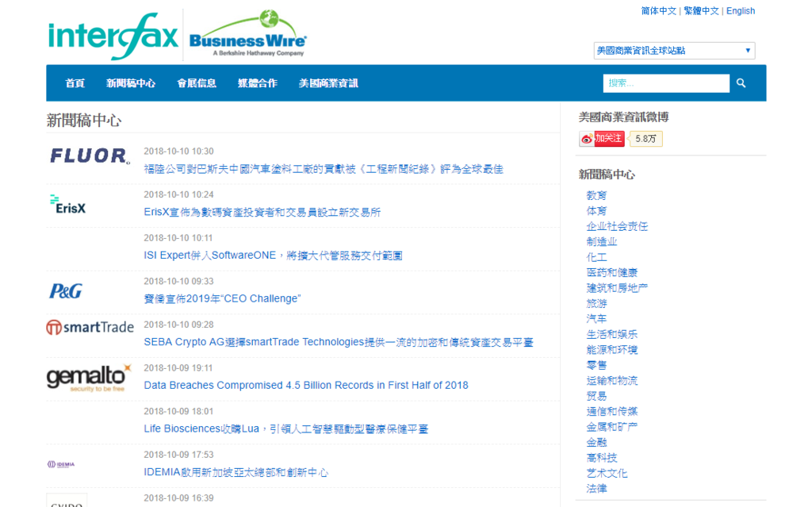Switch language to 简体中文

[x=659, y=11]
